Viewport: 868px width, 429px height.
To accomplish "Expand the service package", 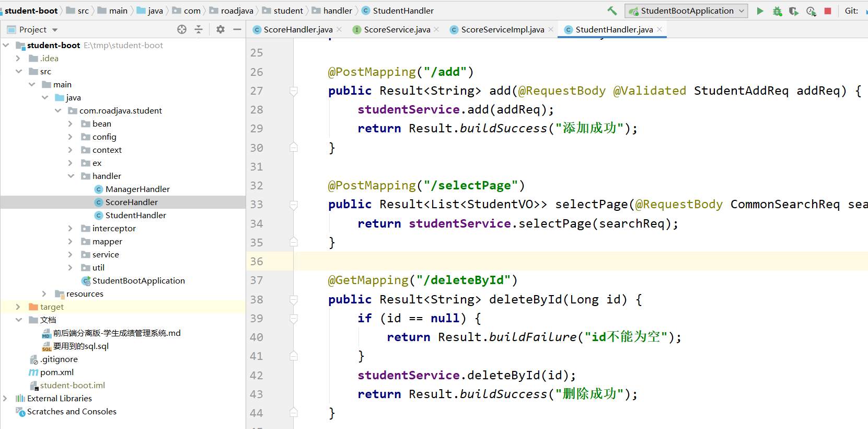I will coord(71,255).
